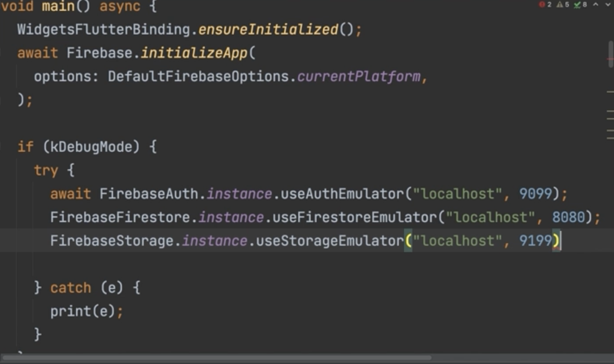Click the 'ensureInitialized' method call
The width and height of the screenshot is (614, 364).
(268, 30)
